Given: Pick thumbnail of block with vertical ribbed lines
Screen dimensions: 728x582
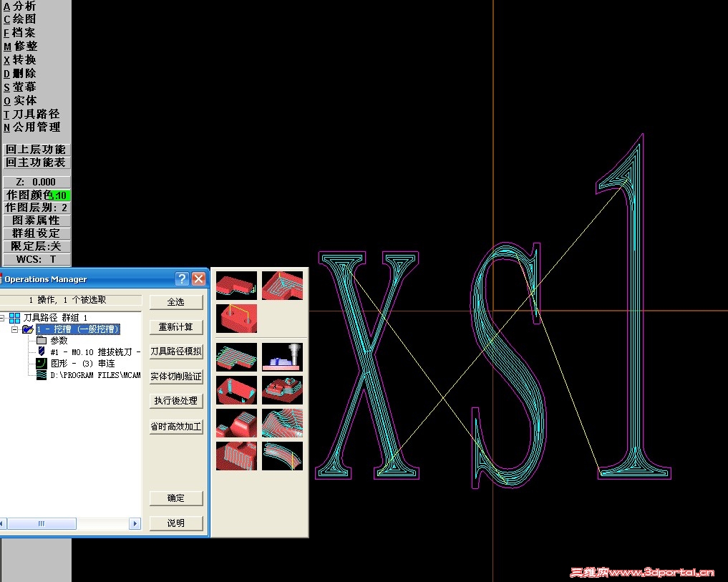Looking at the screenshot, I should point(236,456).
